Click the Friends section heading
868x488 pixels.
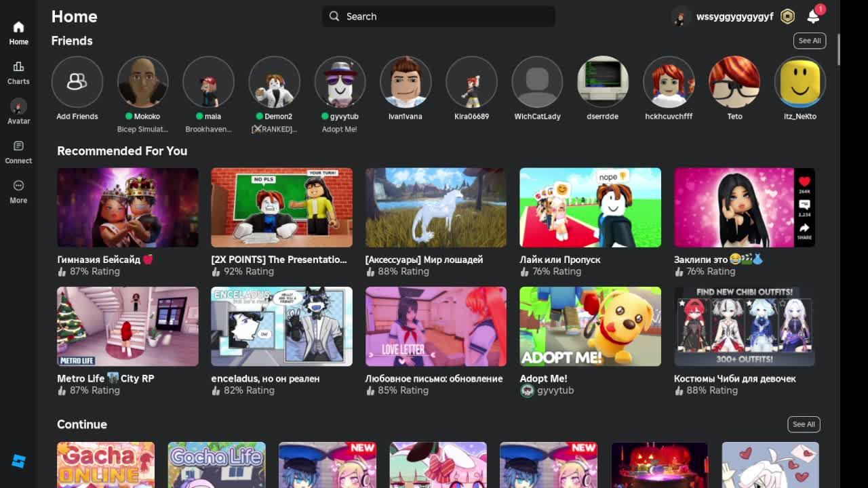(x=72, y=41)
